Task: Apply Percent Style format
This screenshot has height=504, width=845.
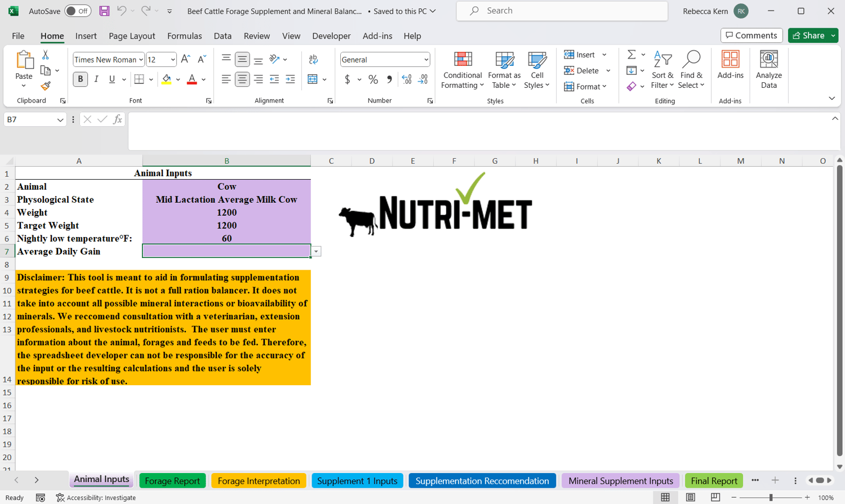Action: [x=373, y=79]
